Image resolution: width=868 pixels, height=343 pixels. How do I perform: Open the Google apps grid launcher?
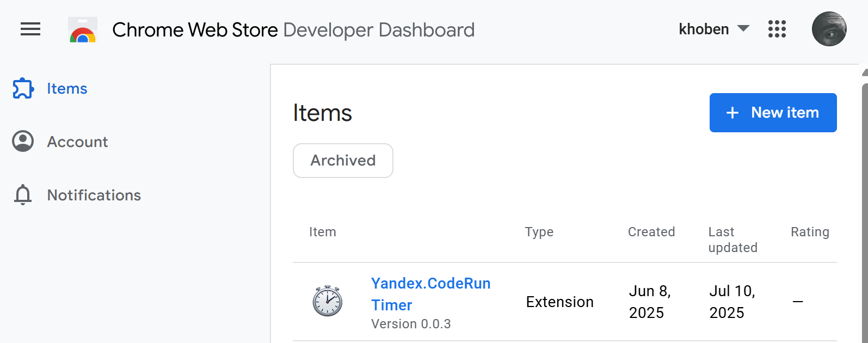pos(777,29)
